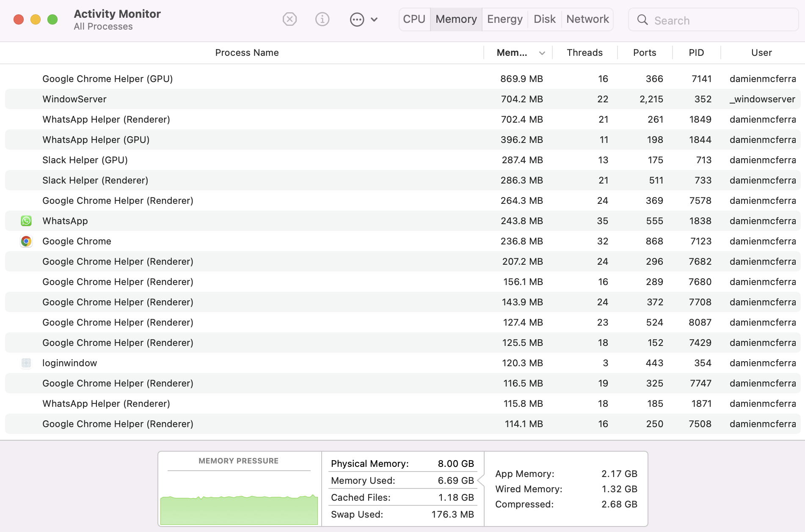805x532 pixels.
Task: Select the WhatsApp app icon in list
Action: [x=26, y=221]
